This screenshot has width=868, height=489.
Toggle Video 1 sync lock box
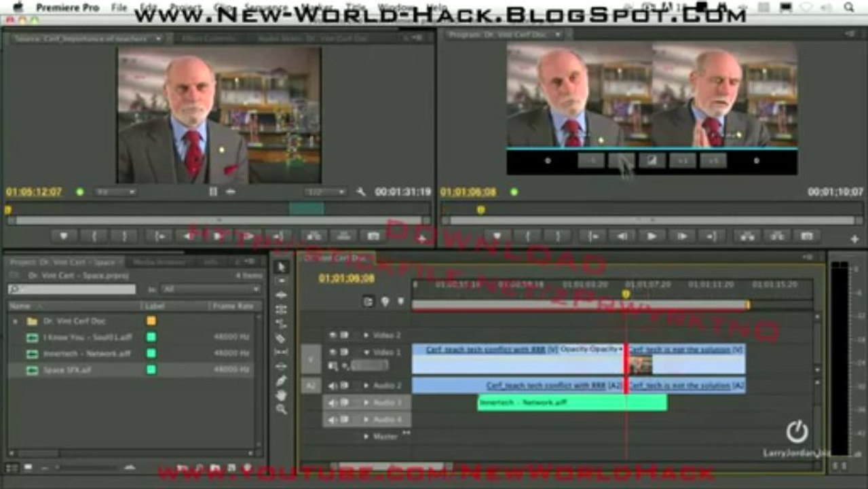click(344, 352)
